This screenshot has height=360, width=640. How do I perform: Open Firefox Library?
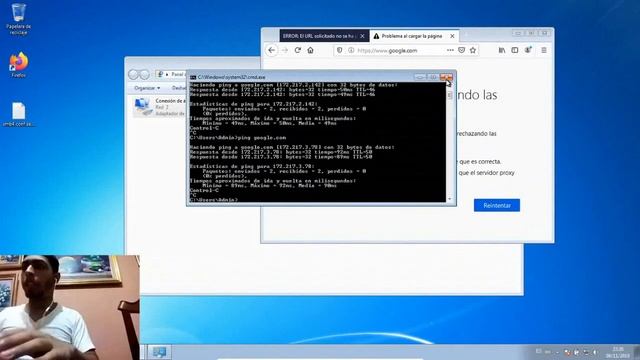[x=502, y=50]
